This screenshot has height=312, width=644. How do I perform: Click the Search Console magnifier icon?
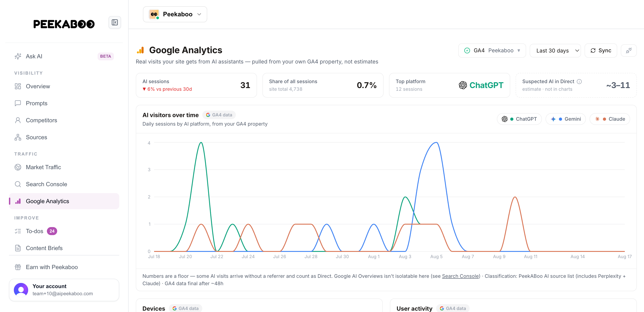coord(18,184)
